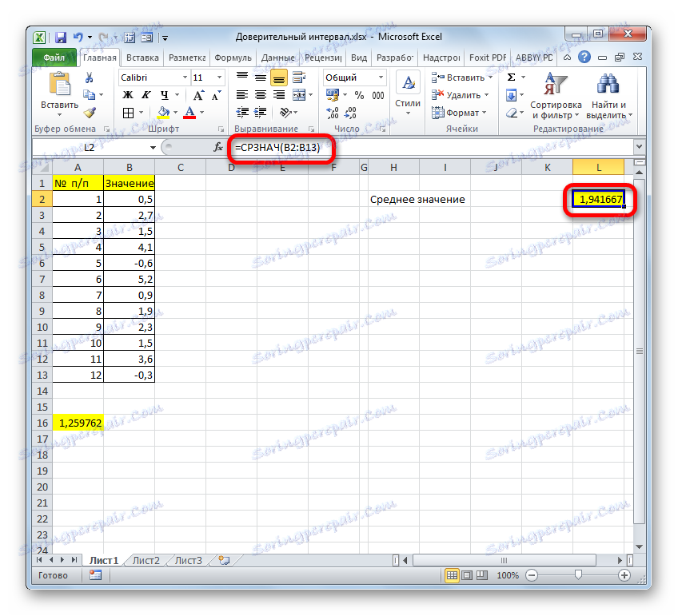This screenshot has width=678, height=616.
Task: Switch to sheet tab Лист2
Action: coord(146,560)
